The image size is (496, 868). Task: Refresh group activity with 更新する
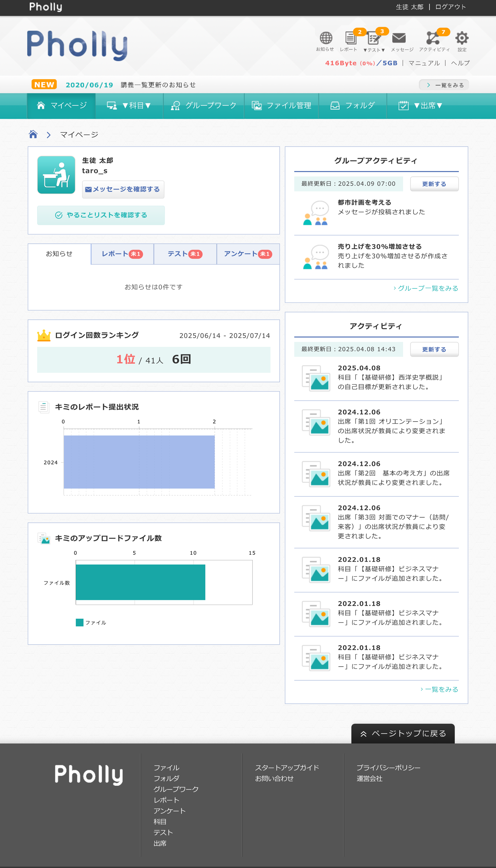pos(434,184)
